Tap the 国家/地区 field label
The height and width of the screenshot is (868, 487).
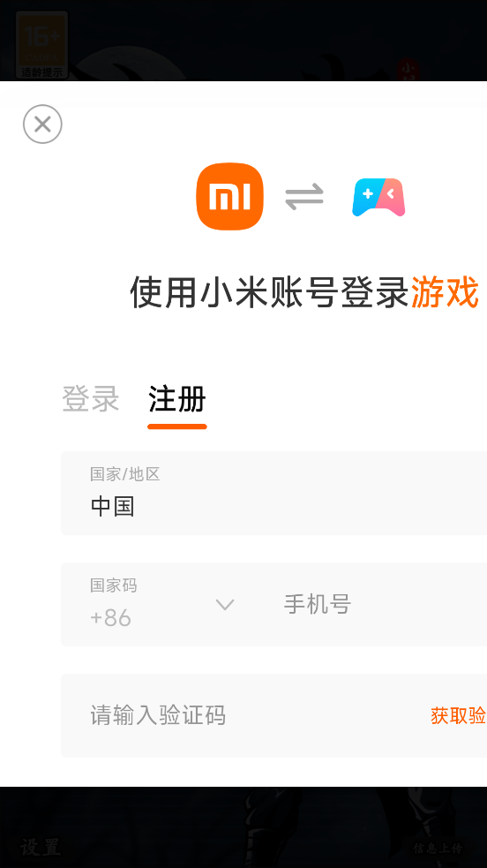(x=125, y=474)
